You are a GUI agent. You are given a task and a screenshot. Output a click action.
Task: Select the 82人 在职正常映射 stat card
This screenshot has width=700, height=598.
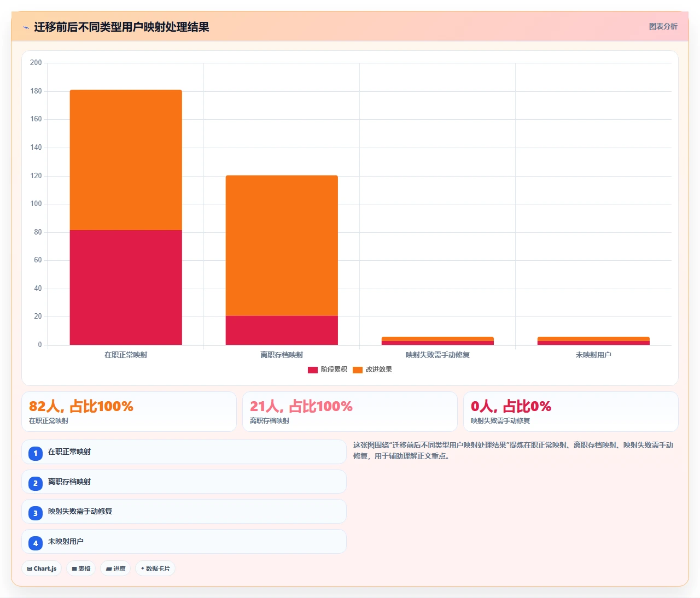[129, 412]
